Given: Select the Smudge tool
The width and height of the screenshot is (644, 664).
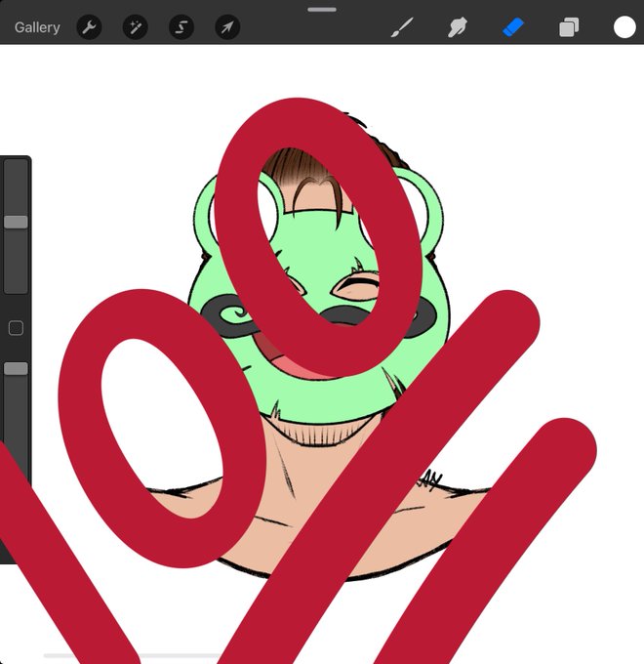Looking at the screenshot, I should tap(458, 27).
